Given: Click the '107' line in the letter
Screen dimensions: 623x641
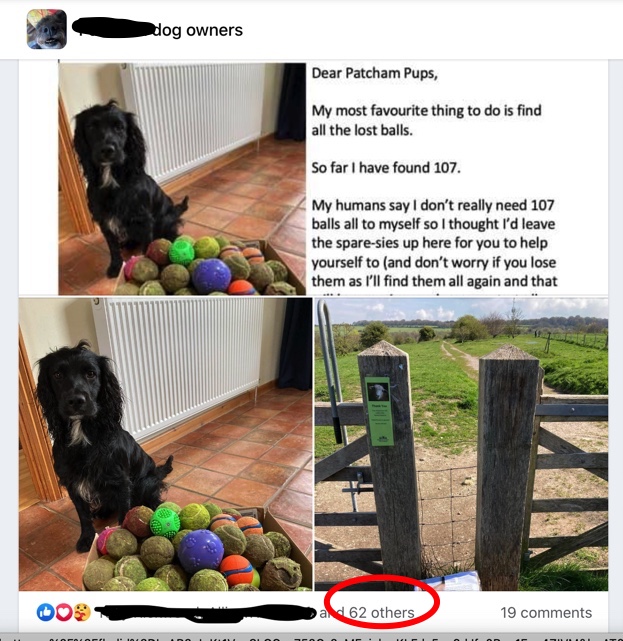Looking at the screenshot, I should 385,168.
